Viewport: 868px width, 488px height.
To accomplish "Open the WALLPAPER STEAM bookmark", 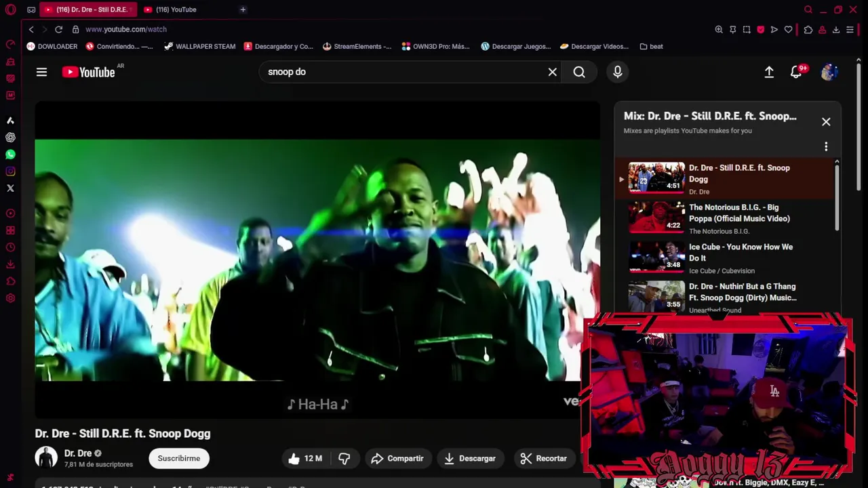I will pyautogui.click(x=200, y=46).
